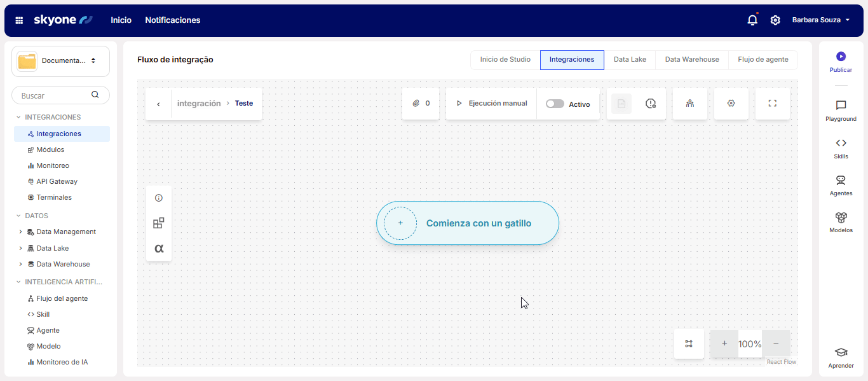Viewport: 868px width, 381px height.
Task: Select the Flujo de agente tab
Action: (x=763, y=60)
